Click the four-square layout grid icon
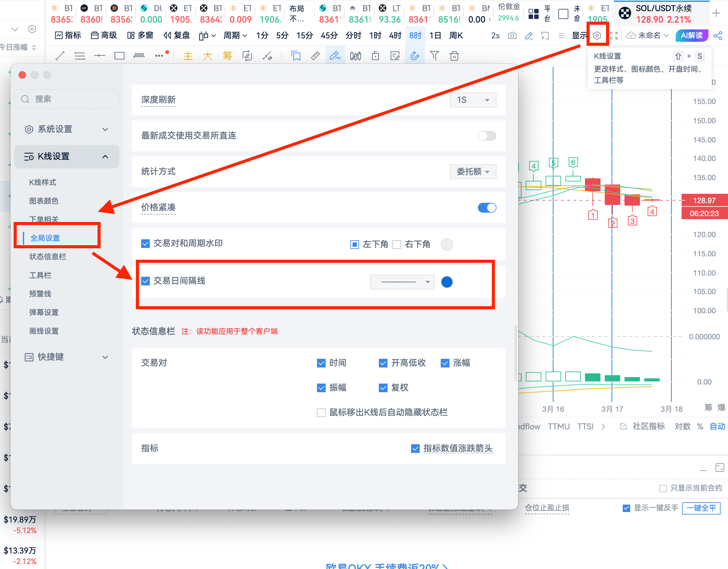Image resolution: width=728 pixels, height=569 pixels. (x=533, y=14)
